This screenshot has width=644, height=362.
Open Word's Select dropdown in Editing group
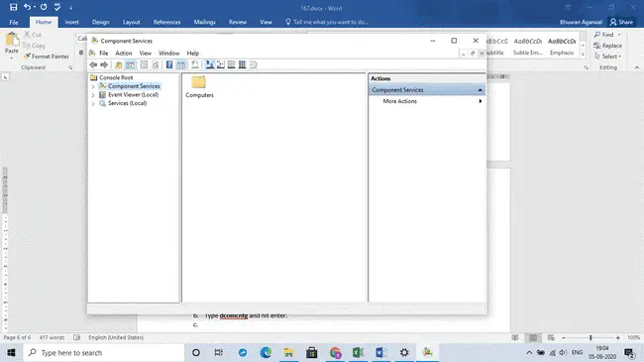click(608, 57)
